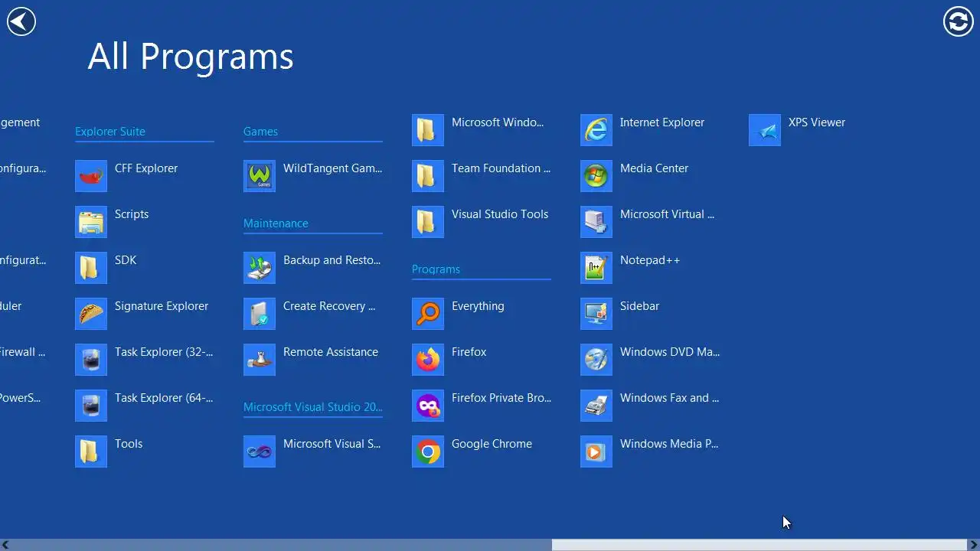Open the Scripts folder icon
Screen dimensions: 980x551
pos(91,222)
